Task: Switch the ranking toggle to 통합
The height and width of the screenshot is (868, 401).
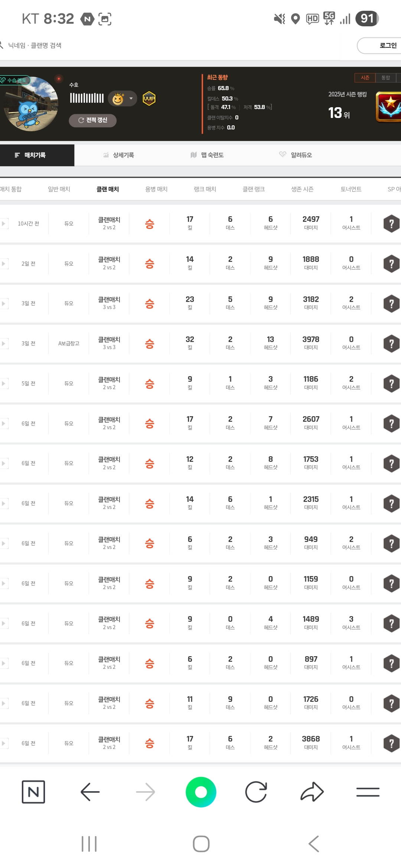Action: [x=386, y=78]
